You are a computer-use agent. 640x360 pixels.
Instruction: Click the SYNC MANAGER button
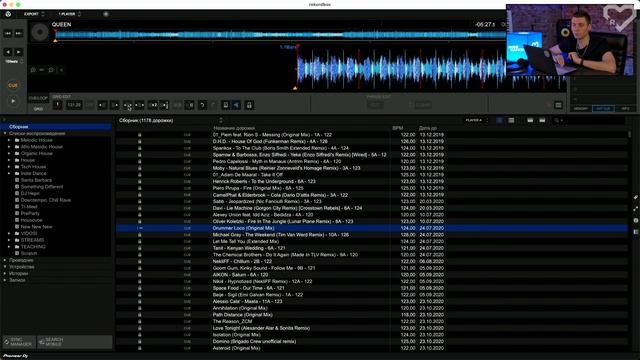[x=19, y=342]
